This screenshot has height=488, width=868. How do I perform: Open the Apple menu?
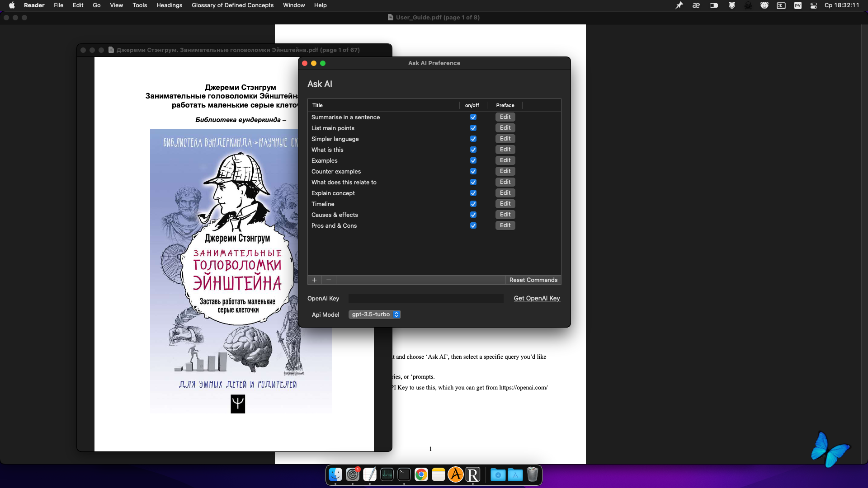(12, 5)
